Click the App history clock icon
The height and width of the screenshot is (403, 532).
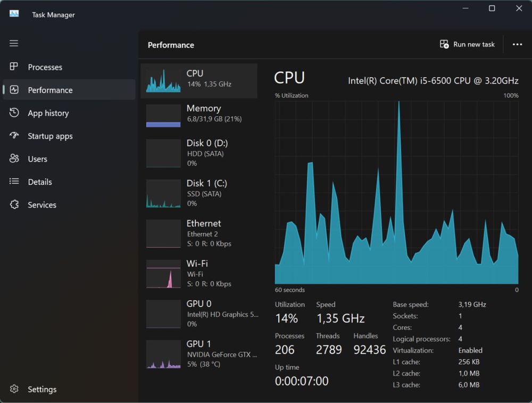[14, 113]
